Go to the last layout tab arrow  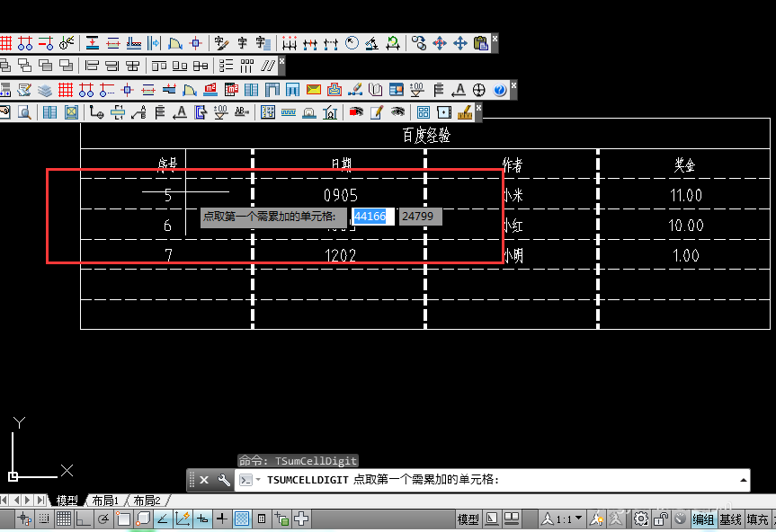point(41,501)
